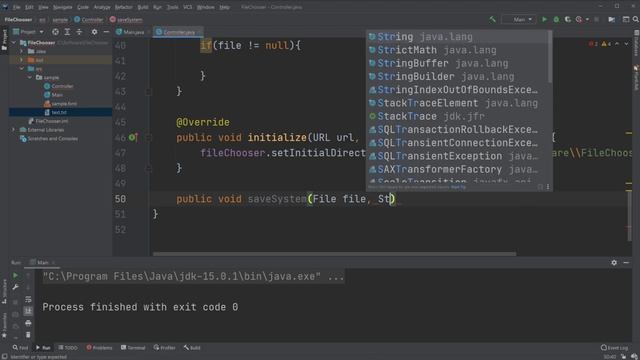Open the Event Log
This screenshot has width=640, height=360.
point(614,348)
